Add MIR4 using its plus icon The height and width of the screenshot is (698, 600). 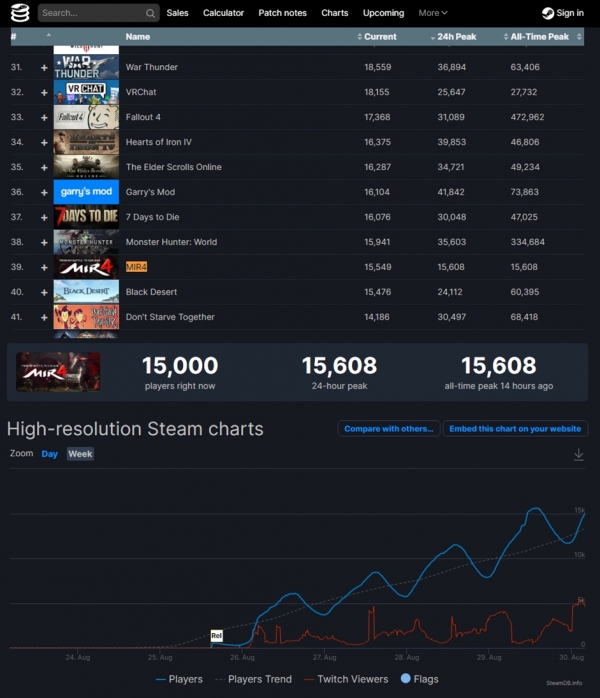[x=44, y=267]
